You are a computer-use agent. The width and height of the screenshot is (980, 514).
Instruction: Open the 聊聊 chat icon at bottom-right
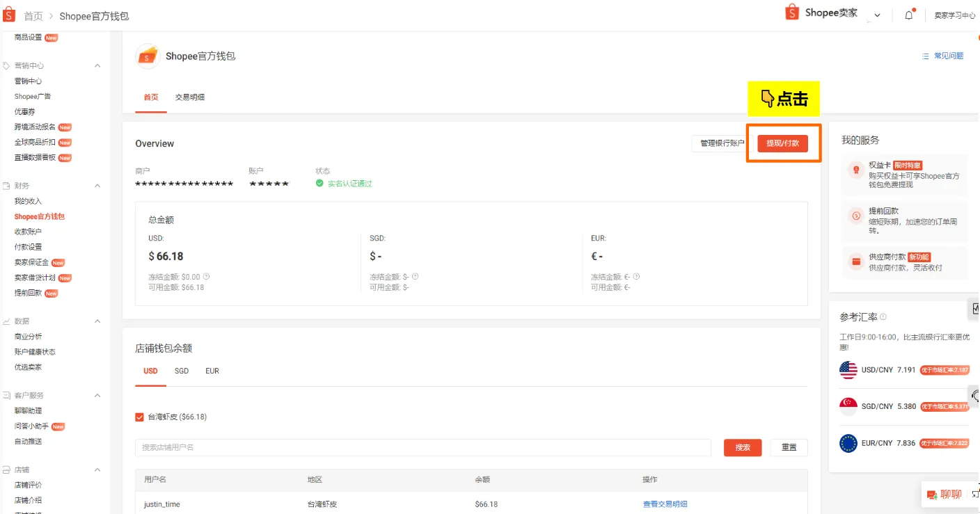[933, 494]
